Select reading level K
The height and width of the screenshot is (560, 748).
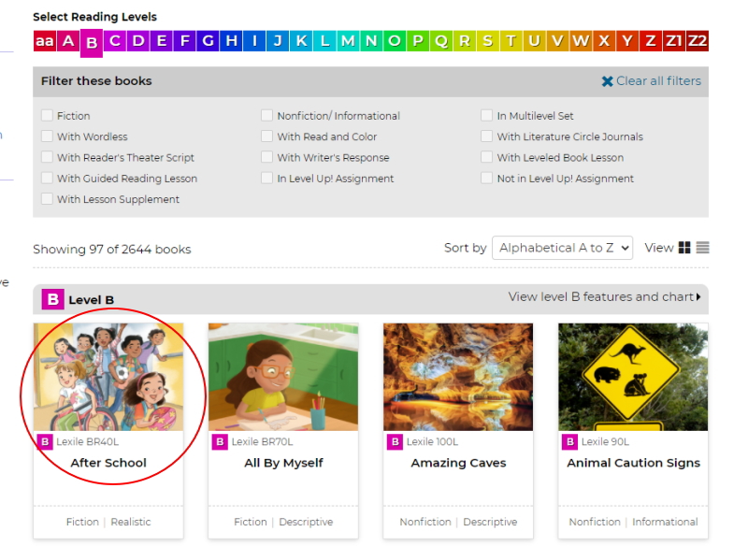[x=301, y=40]
